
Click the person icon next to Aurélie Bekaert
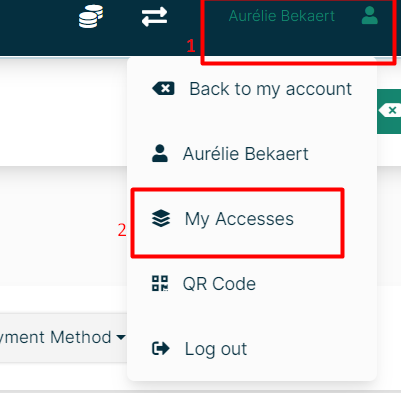[160, 153]
